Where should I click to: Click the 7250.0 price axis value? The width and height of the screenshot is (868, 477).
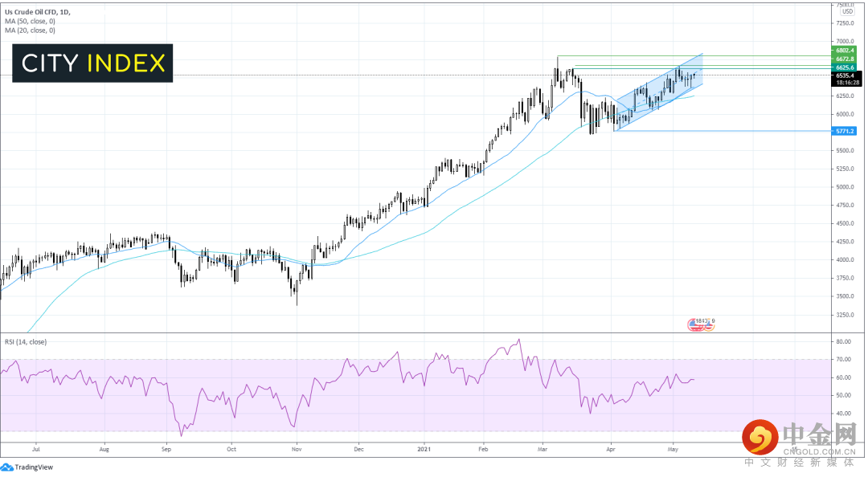click(845, 23)
